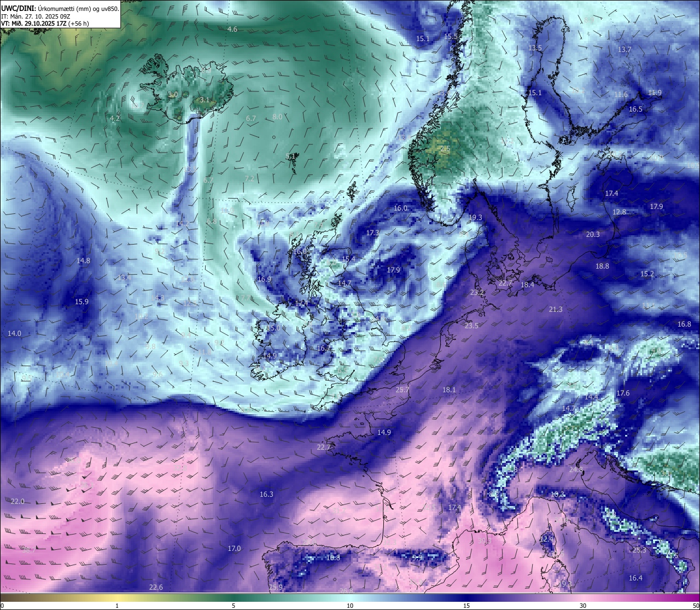Click the color scale tick label "1"
Viewport: 700px width, 610px height.
tap(117, 606)
